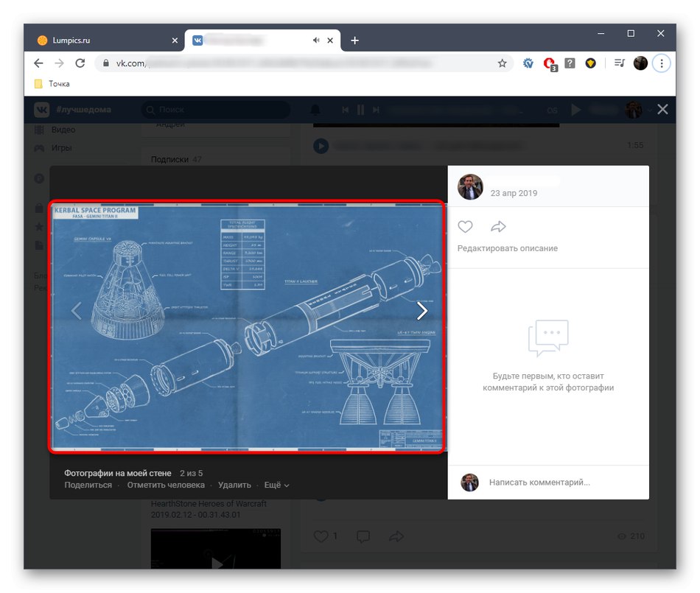The height and width of the screenshot is (593, 700).
Task: Open the Игры section from sidebar
Action: coord(38,147)
